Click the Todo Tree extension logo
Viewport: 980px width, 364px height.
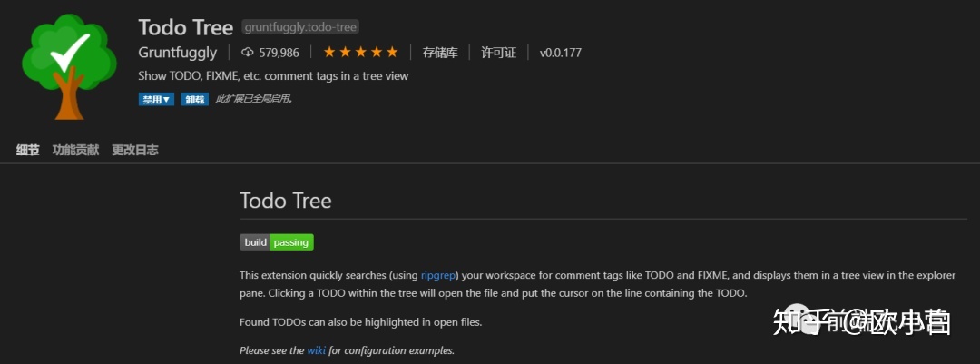[x=69, y=65]
